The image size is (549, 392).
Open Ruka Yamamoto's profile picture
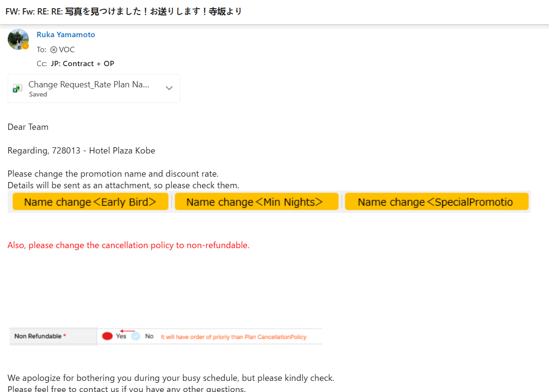pos(18,39)
